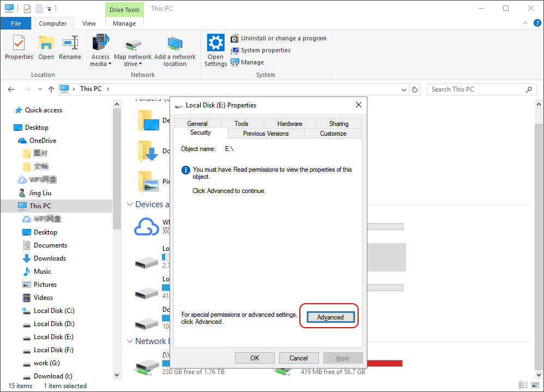
Task: Click the search magnifier icon
Action: 529,89
